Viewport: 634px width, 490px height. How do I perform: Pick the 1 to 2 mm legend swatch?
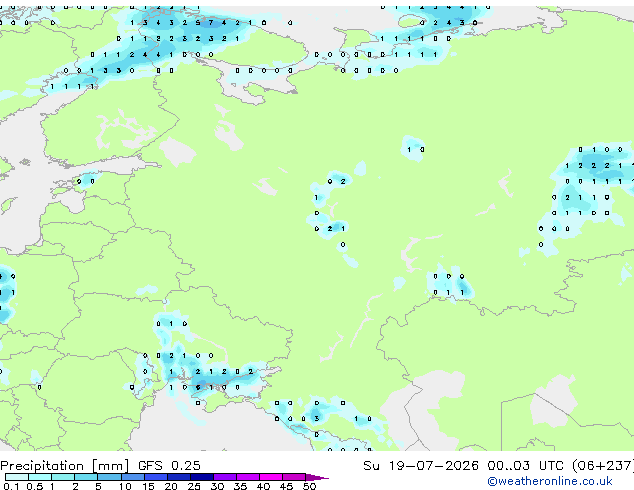pyautogui.click(x=63, y=477)
